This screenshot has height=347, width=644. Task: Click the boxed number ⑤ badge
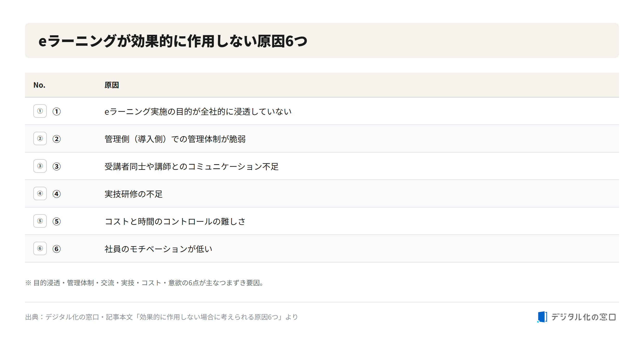click(x=40, y=221)
